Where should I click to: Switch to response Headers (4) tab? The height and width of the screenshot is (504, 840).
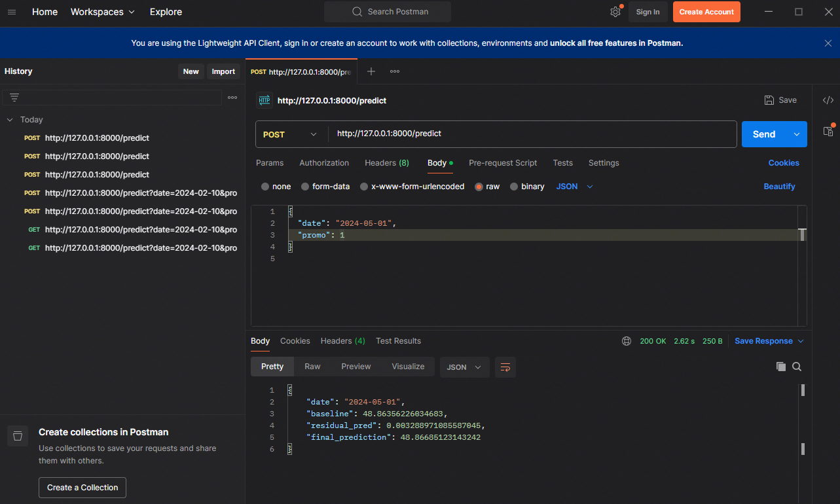(342, 341)
